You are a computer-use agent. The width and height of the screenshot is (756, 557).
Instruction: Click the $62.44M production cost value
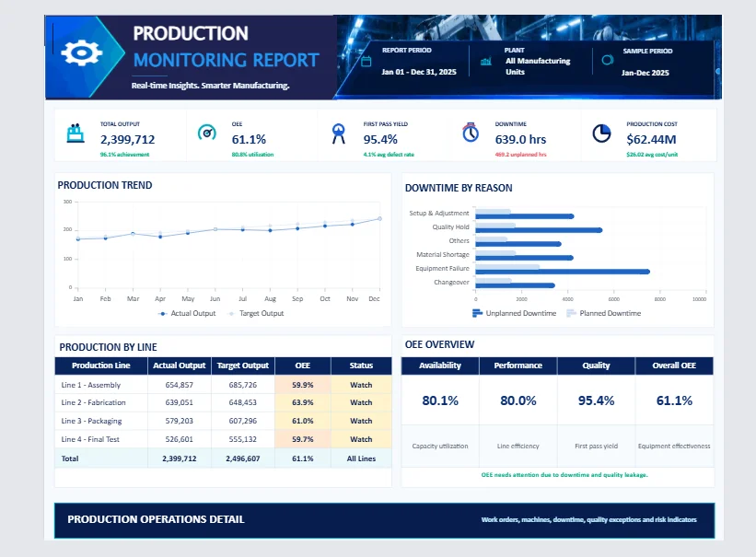[x=651, y=139]
